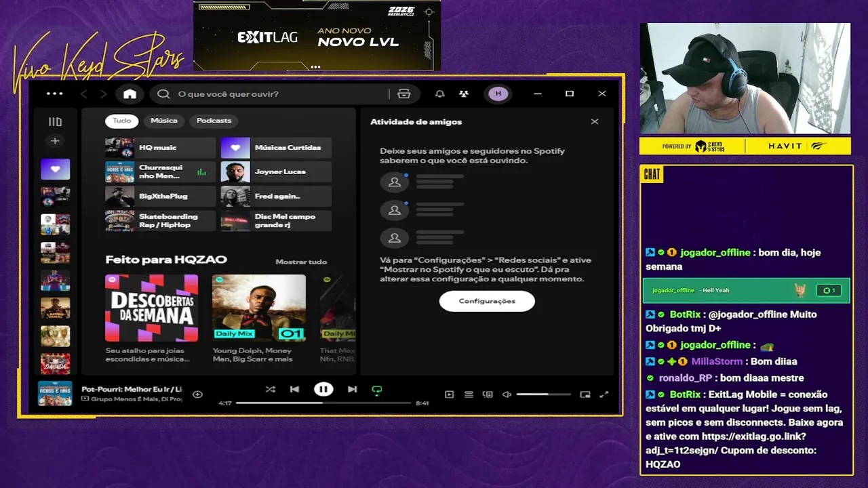Viewport: 868px width, 488px height.
Task: Open 'Churrasquinho Men...' tile
Action: (161, 172)
